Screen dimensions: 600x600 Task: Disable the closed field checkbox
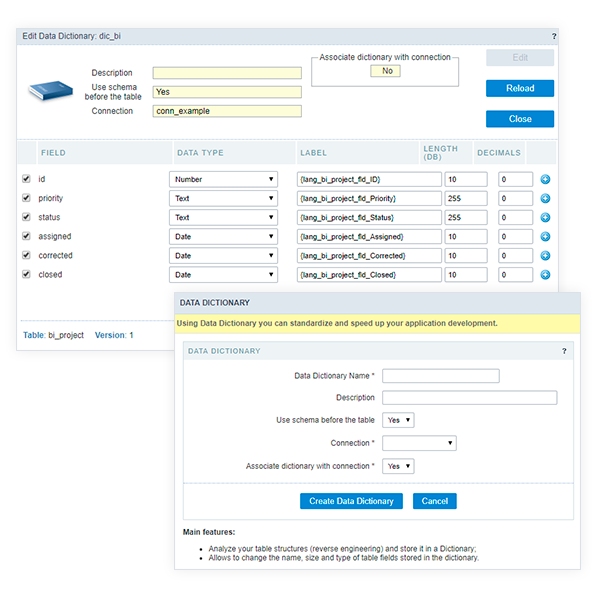point(26,274)
